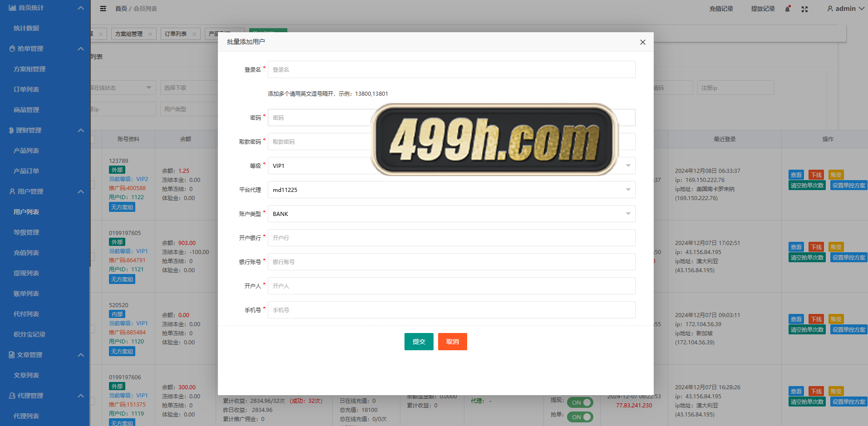Focus the 注册ip filter field
Image resolution: width=868 pixels, height=426 pixels.
735,88
